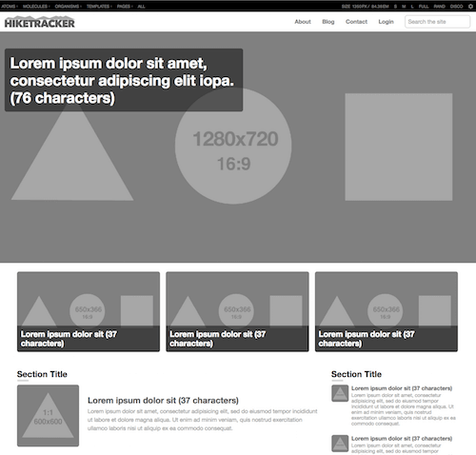This screenshot has width=476, height=455.
Task: Expand the Pages dropdown menu
Action: (125, 7)
